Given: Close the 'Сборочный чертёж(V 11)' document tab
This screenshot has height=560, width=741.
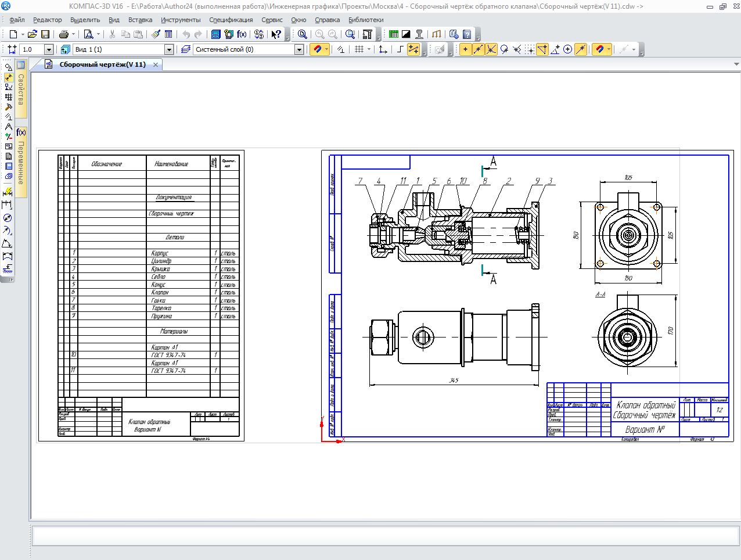Looking at the screenshot, I should 156,65.
